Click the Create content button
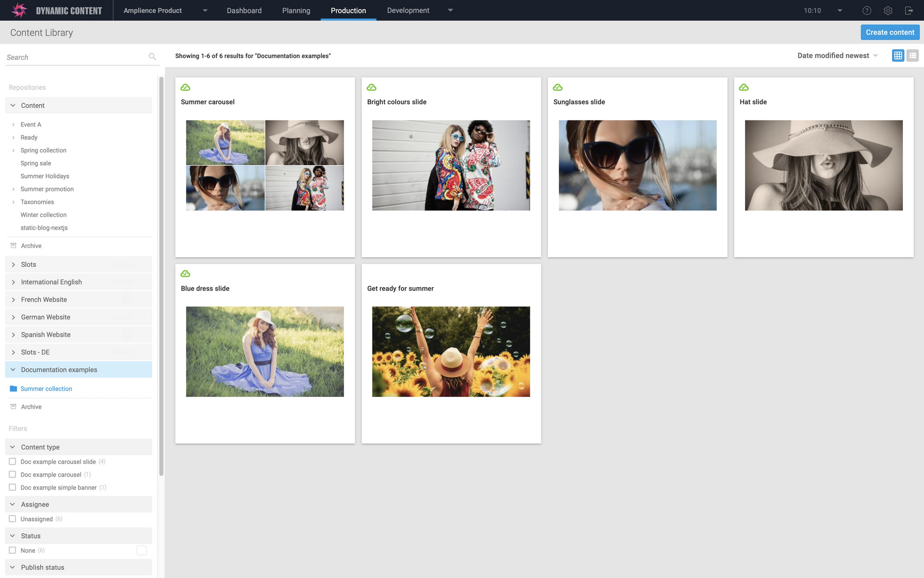The width and height of the screenshot is (924, 578). [890, 32]
